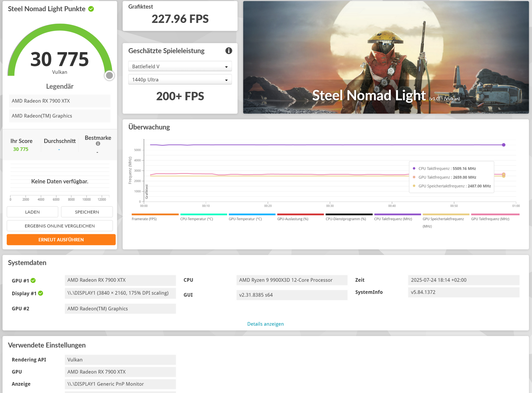This screenshot has height=393, width=532.
Task: Open the 1440p Ultra resolution dropdown
Action: coord(180,80)
